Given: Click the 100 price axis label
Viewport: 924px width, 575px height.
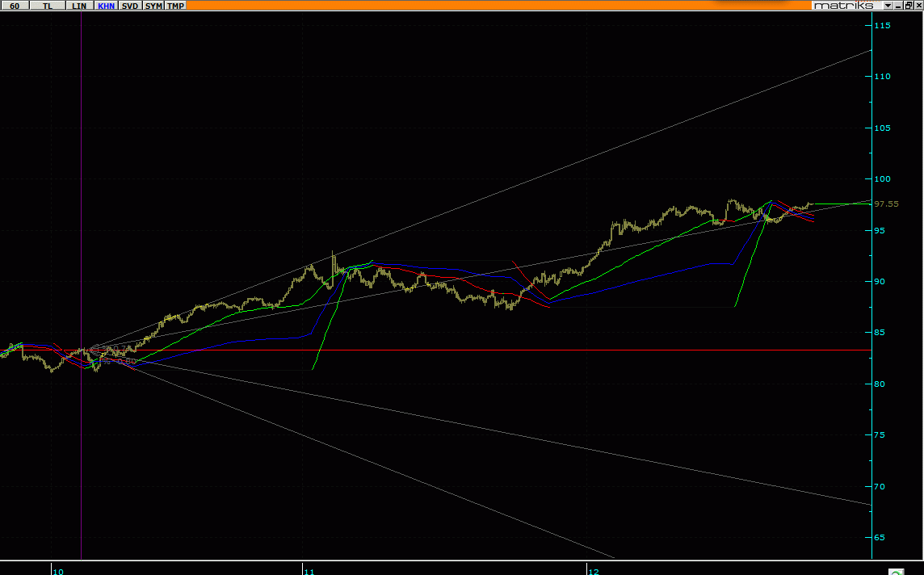Looking at the screenshot, I should [x=882, y=179].
